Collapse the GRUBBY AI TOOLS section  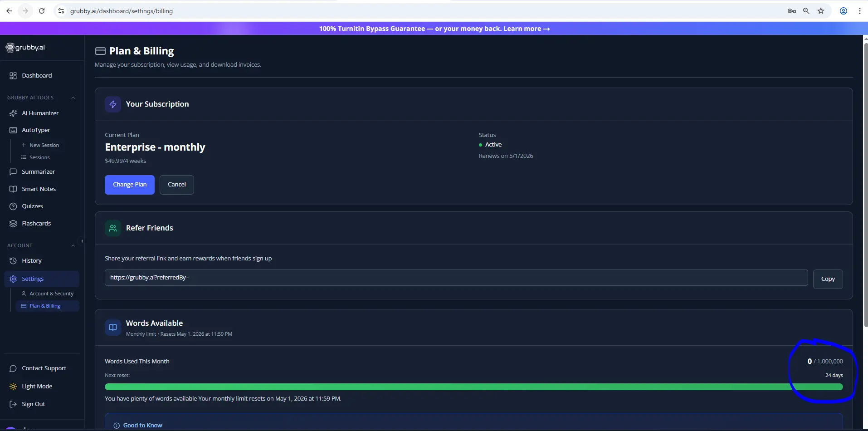(73, 98)
